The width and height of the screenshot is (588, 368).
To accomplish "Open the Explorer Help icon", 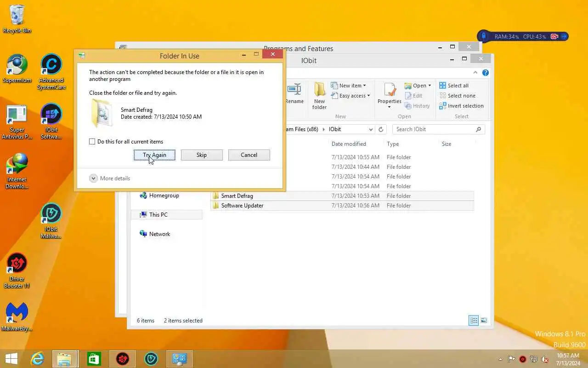I will pos(486,73).
